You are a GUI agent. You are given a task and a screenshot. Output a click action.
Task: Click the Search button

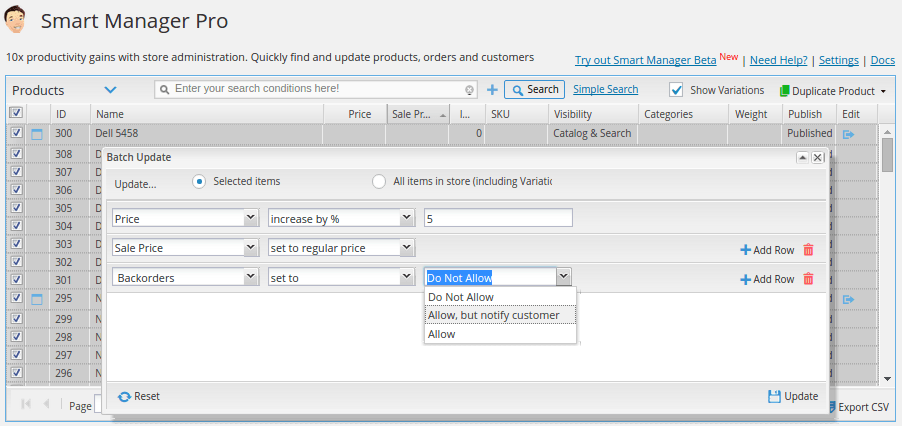pyautogui.click(x=534, y=90)
